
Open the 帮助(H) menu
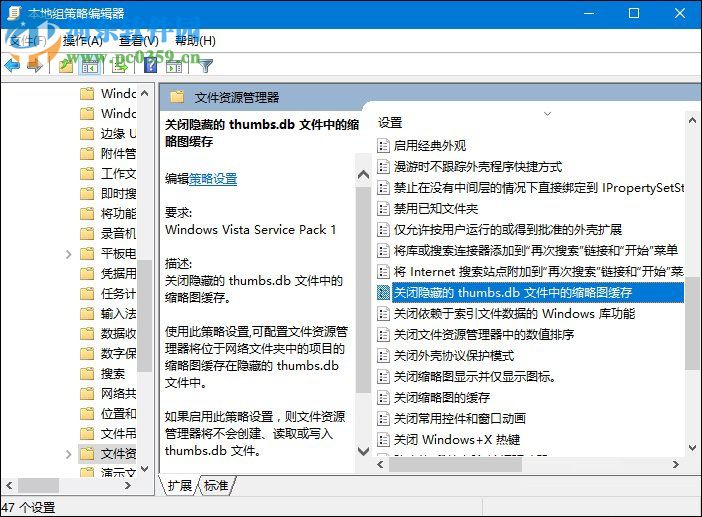[195, 41]
